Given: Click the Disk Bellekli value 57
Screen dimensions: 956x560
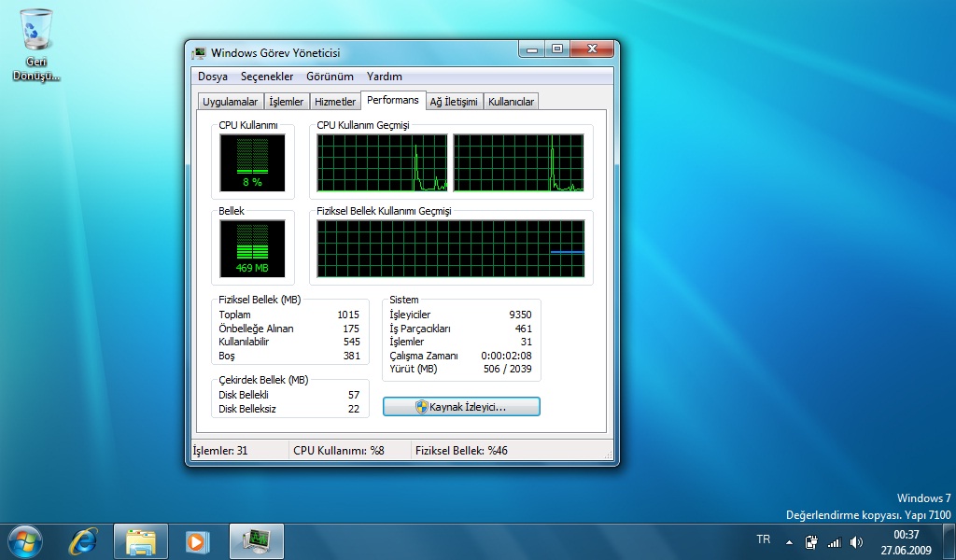Looking at the screenshot, I should point(354,395).
